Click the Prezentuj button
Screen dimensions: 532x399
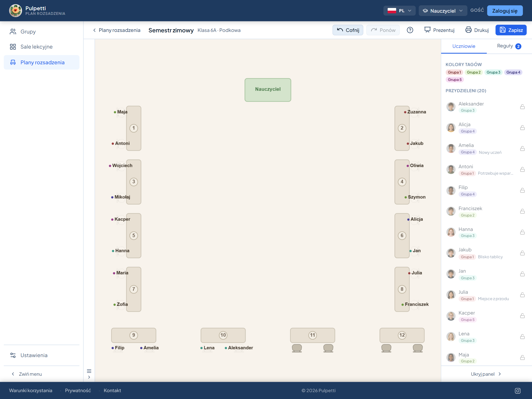[439, 30]
